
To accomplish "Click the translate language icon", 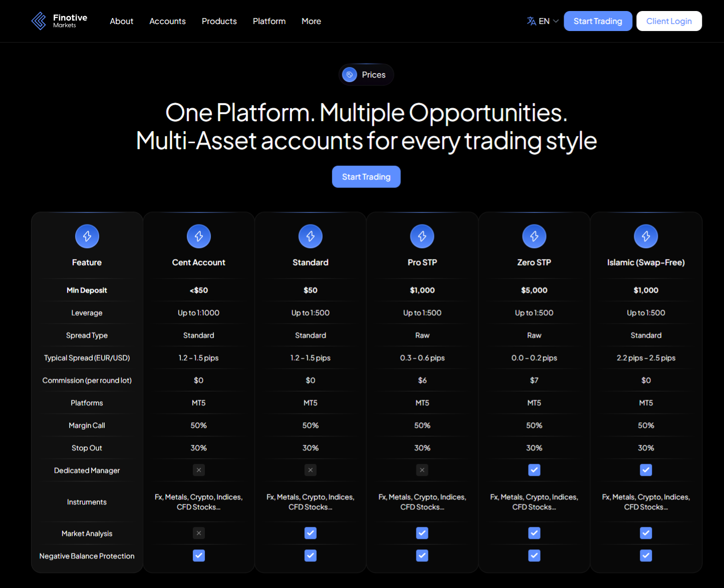I will pyautogui.click(x=532, y=21).
